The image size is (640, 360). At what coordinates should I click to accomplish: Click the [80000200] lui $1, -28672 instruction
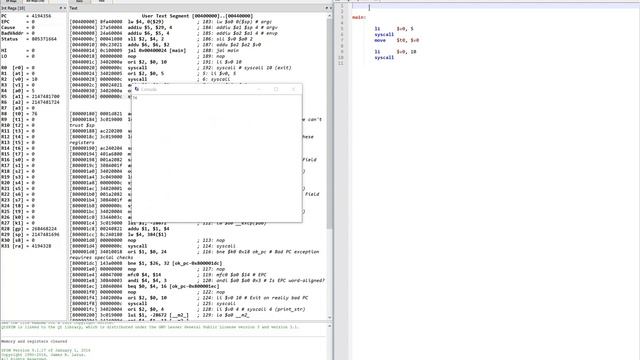pos(160,315)
